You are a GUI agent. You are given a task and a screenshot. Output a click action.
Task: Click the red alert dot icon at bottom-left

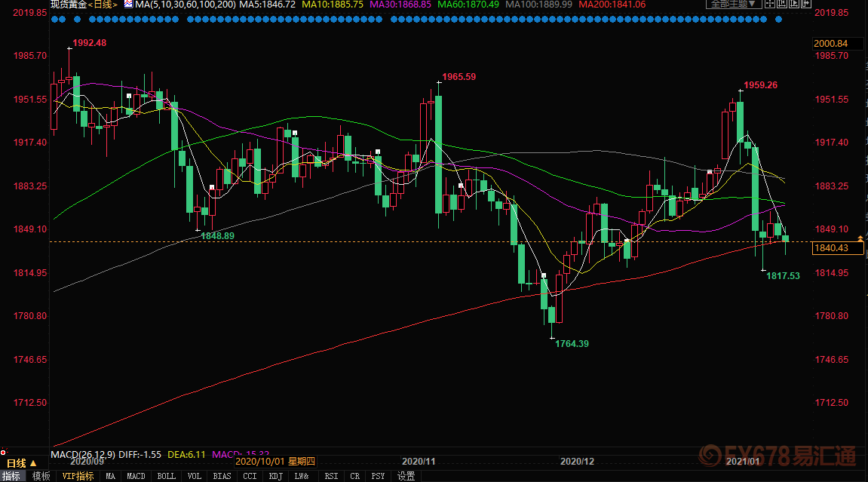(3, 452)
